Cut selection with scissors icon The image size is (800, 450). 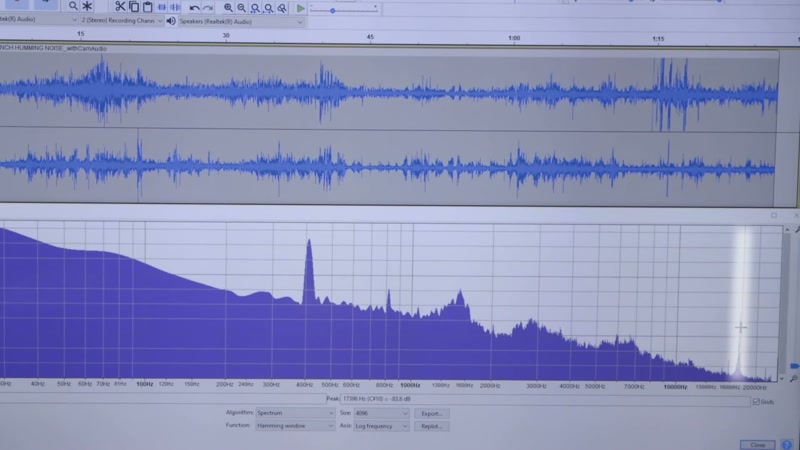pos(120,7)
